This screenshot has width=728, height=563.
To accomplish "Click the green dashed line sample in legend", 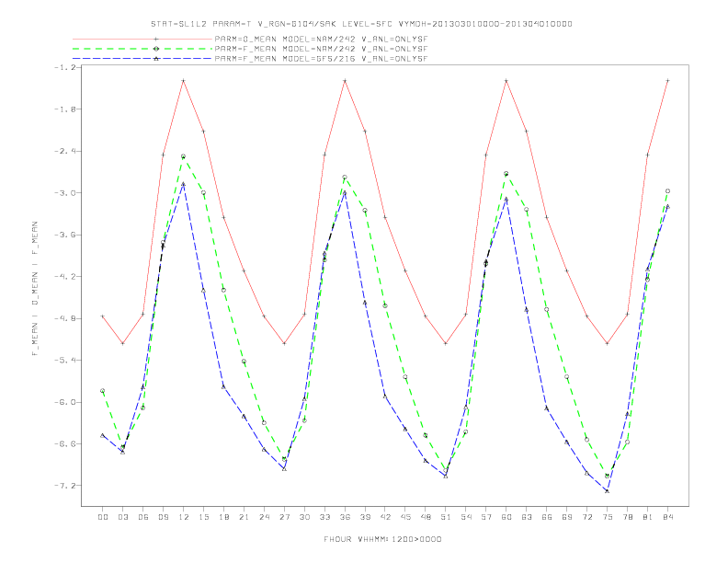I will point(142,49).
